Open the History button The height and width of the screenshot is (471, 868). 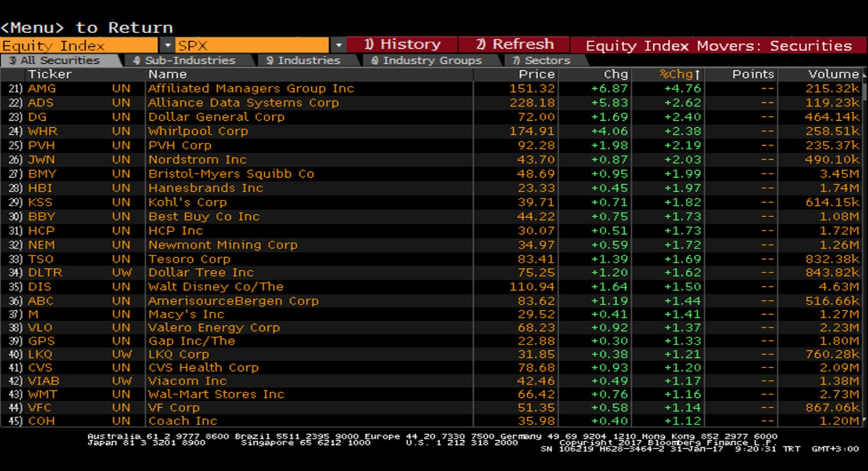click(402, 45)
